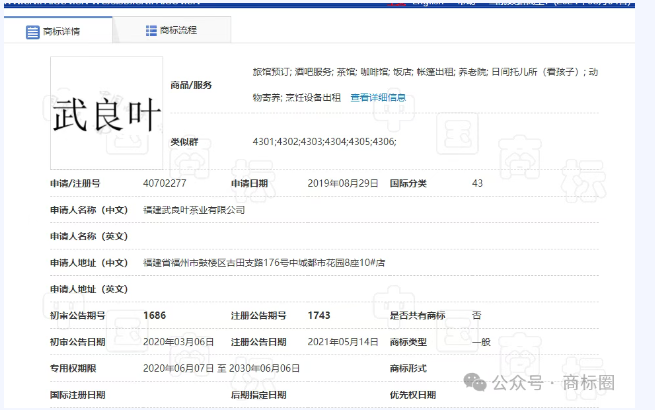Click preliminary announcement date 2020年03月06日
The width and height of the screenshot is (655, 410).
coord(179,341)
